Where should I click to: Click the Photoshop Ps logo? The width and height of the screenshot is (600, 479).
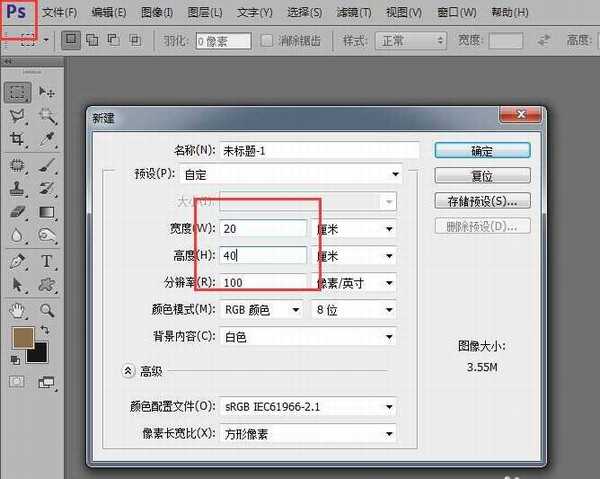[16, 12]
